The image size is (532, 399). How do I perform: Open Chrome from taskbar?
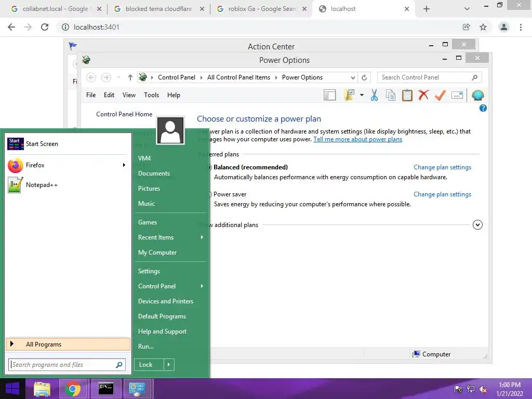[x=73, y=389]
